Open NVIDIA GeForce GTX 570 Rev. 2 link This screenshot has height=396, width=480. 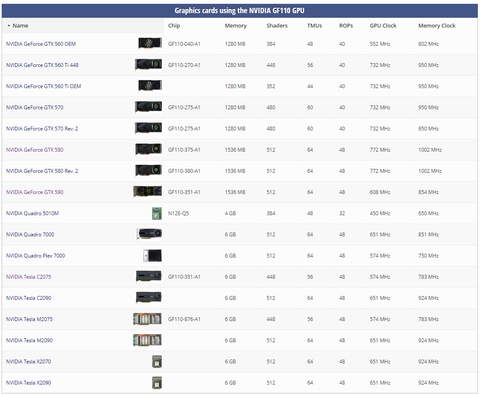pos(42,129)
